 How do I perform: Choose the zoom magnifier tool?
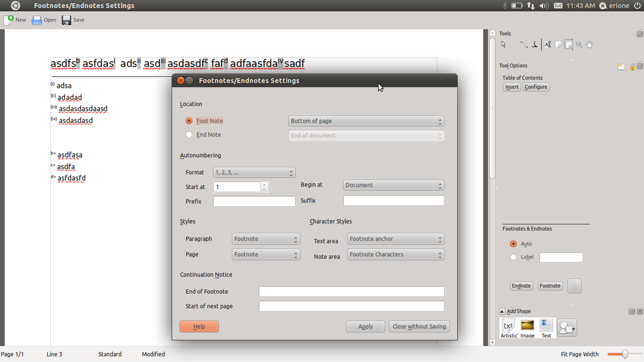[579, 45]
